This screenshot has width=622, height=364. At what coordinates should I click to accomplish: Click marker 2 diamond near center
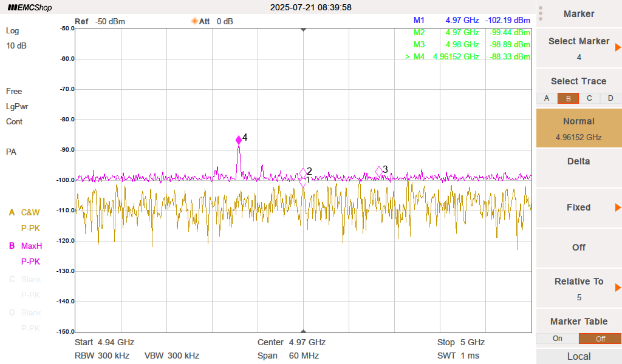click(303, 173)
